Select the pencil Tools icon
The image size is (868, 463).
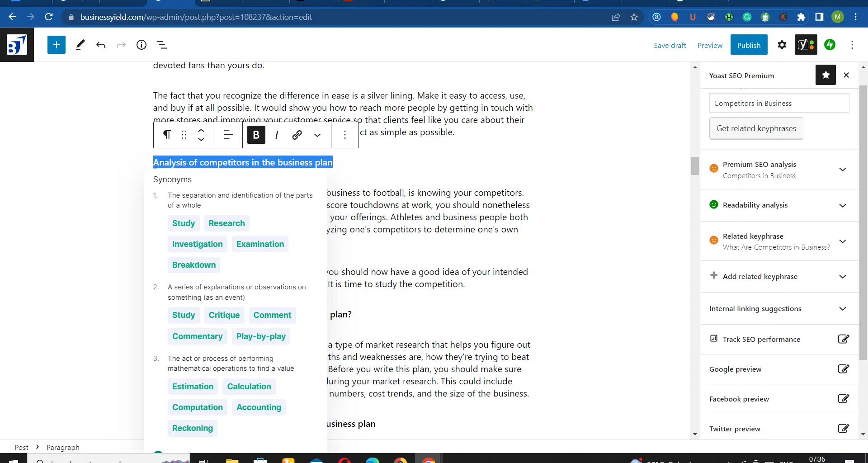coord(80,45)
